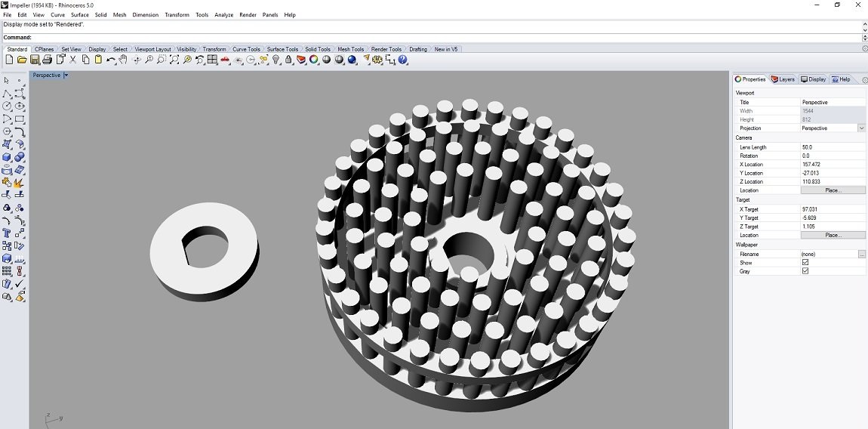The width and height of the screenshot is (868, 429).
Task: Open the File menu
Action: 8,15
